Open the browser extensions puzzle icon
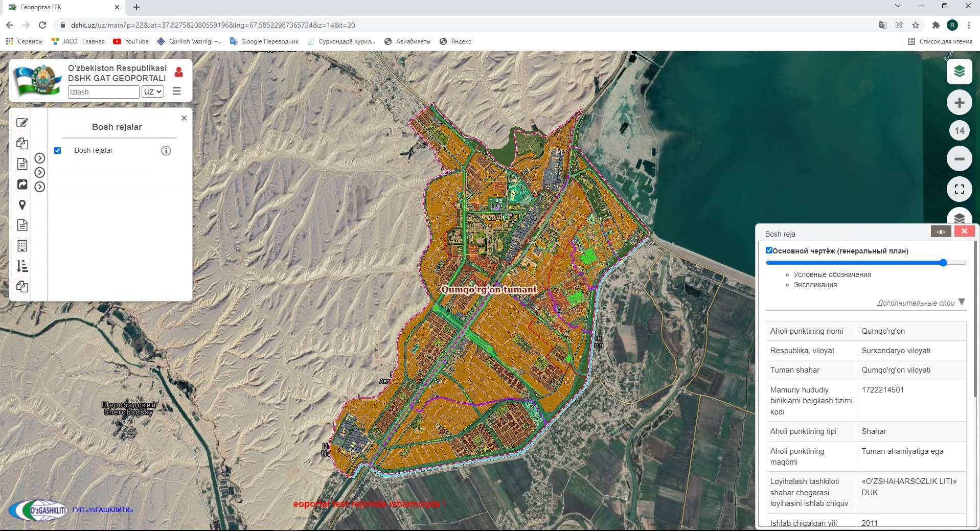This screenshot has height=531, width=980. [936, 25]
